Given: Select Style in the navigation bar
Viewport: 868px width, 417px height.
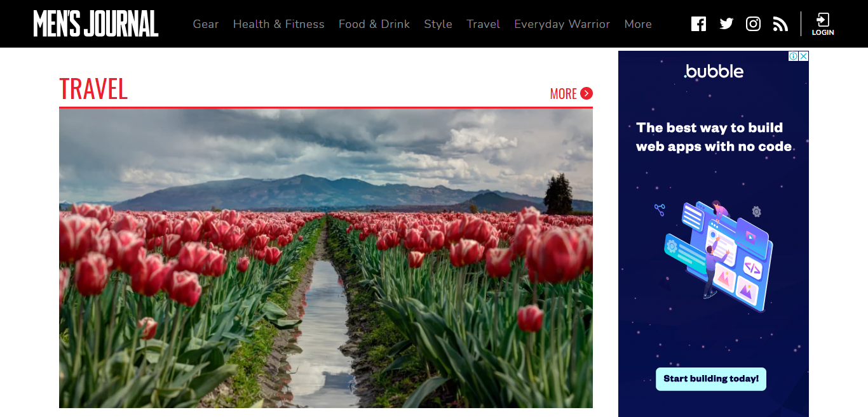Looking at the screenshot, I should coord(438,24).
